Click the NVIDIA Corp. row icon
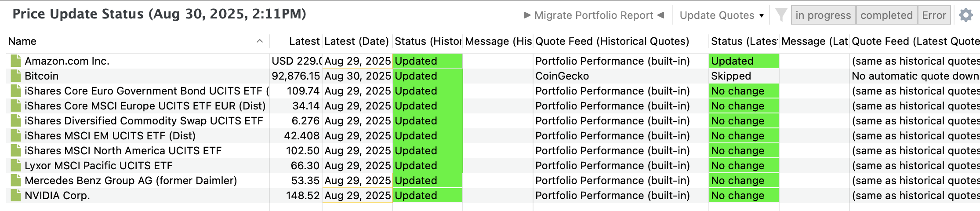 point(16,196)
